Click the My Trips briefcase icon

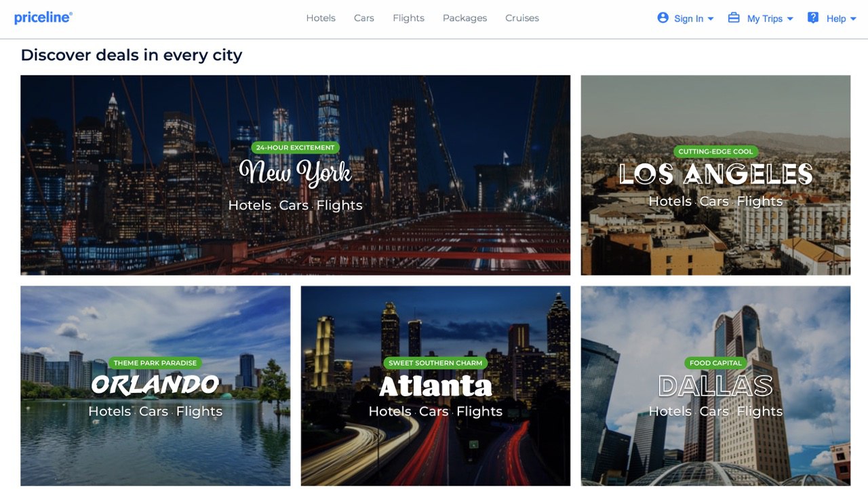click(x=734, y=18)
